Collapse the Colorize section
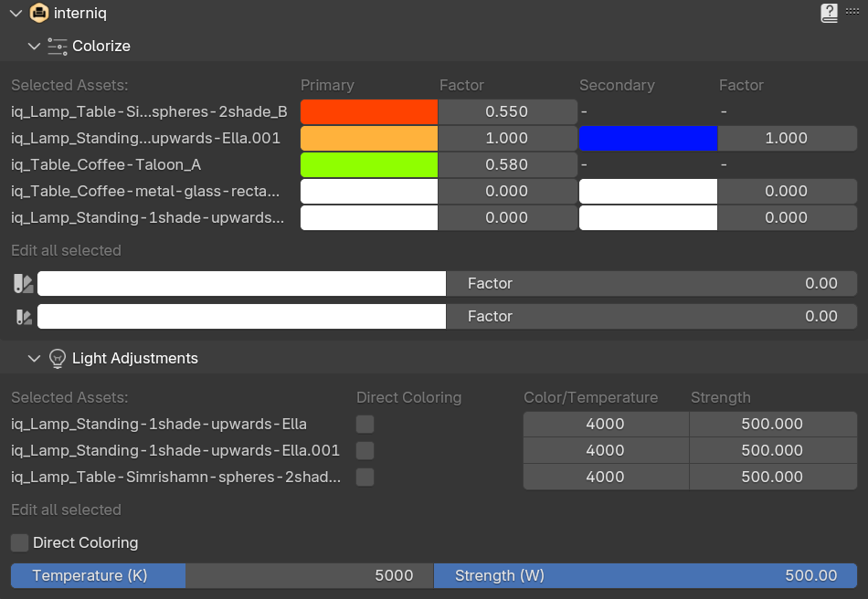The width and height of the screenshot is (868, 599). pyautogui.click(x=35, y=46)
